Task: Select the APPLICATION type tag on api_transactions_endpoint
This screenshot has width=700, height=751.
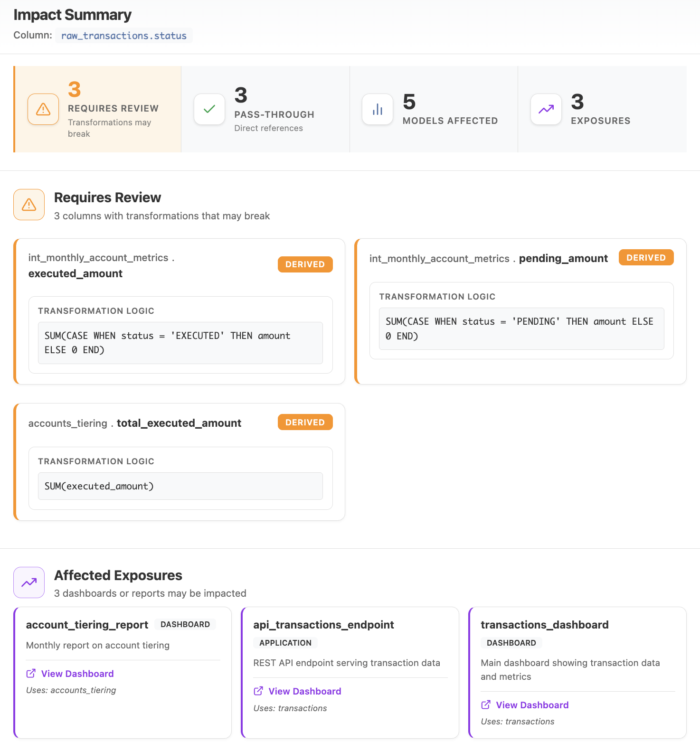Action: 285,643
